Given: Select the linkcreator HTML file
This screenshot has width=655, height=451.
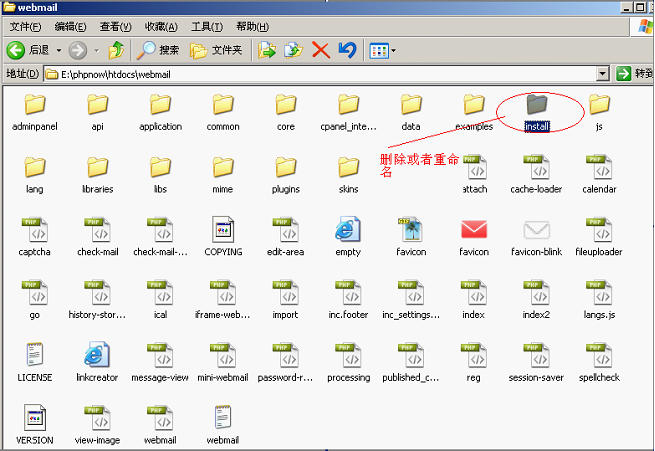Looking at the screenshot, I should [97, 362].
